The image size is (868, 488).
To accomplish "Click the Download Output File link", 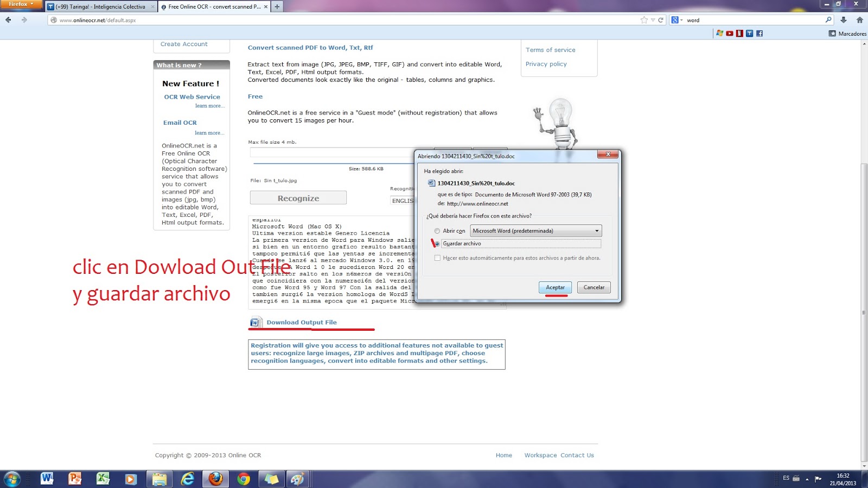I will pos(302,322).
